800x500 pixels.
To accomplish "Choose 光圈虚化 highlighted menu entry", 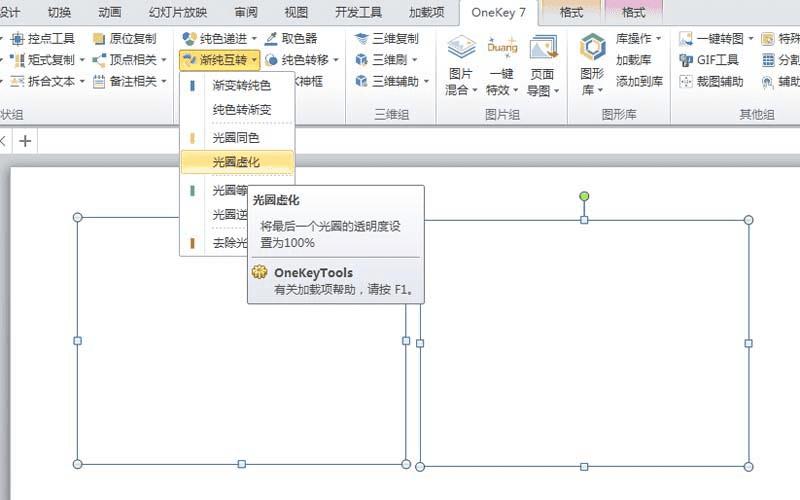I will [x=238, y=162].
